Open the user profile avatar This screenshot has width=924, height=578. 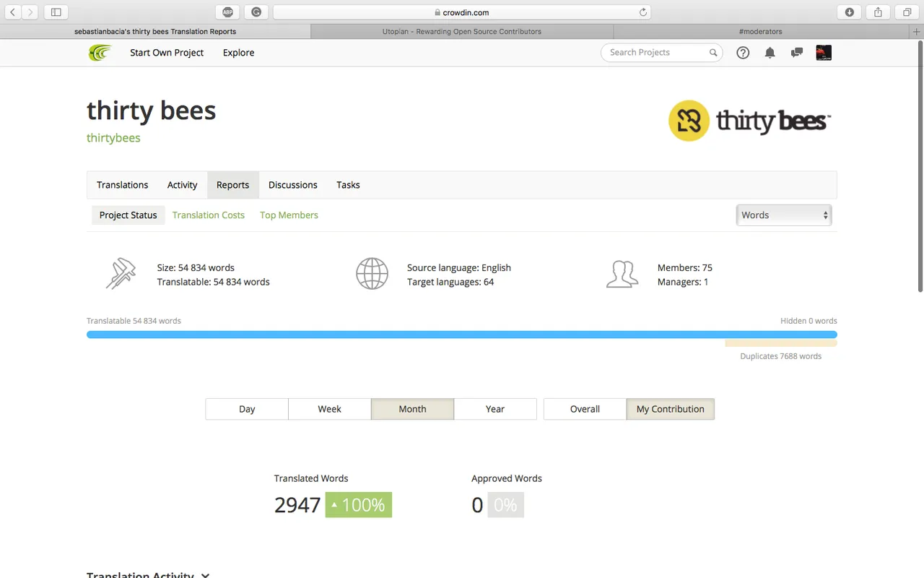[x=824, y=53]
